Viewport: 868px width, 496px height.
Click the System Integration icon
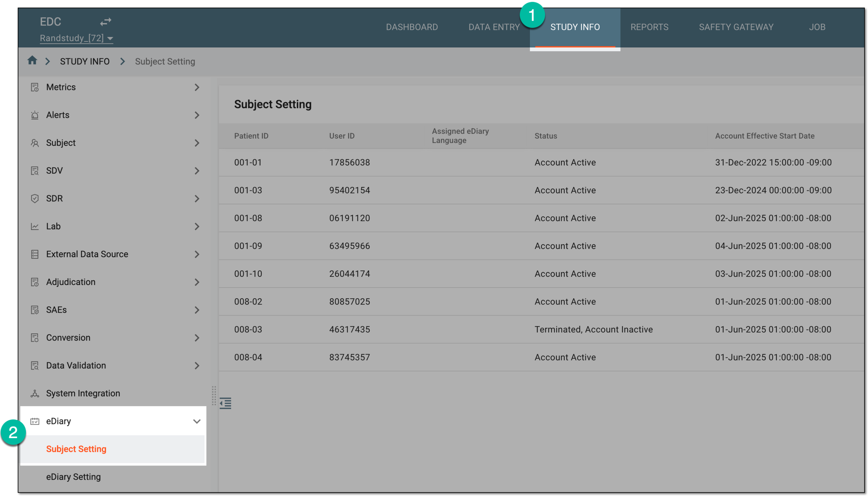[35, 393]
